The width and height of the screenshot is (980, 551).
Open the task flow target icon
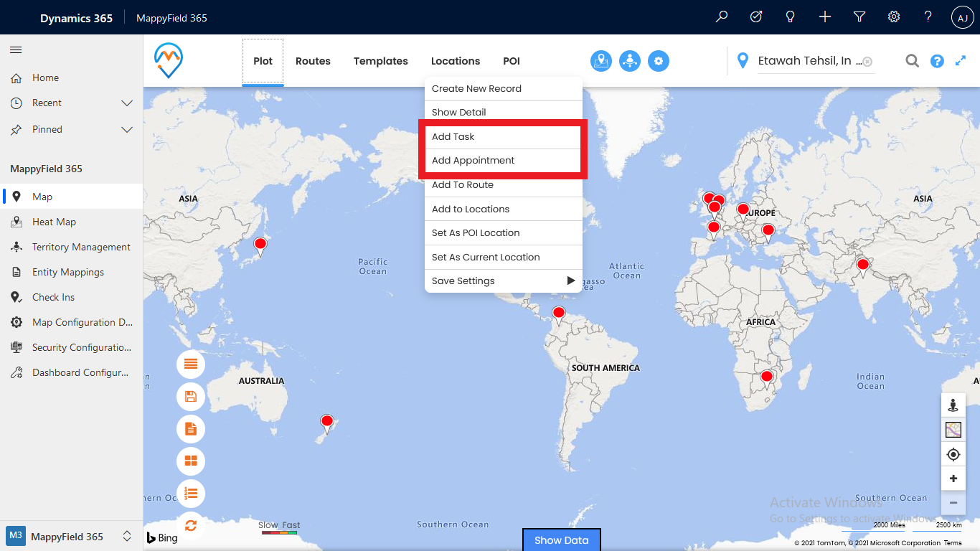[756, 17]
